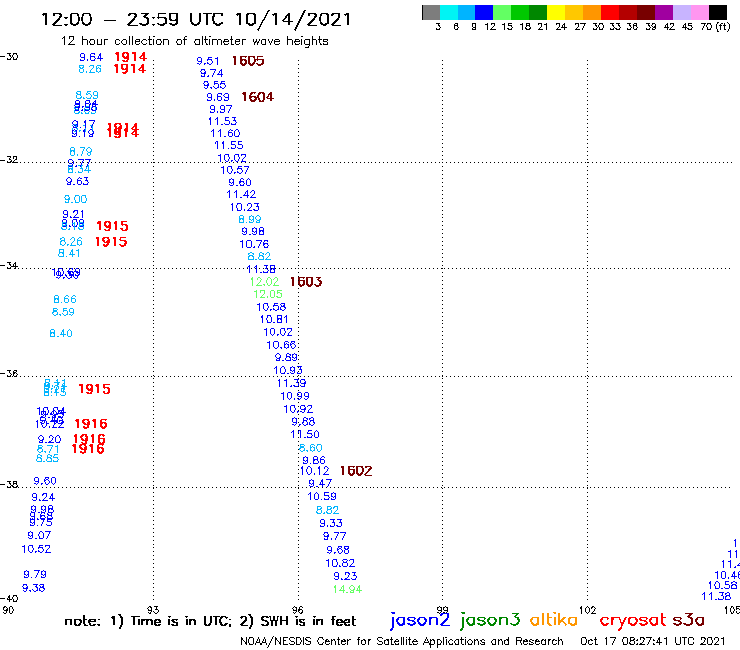740x650 pixels.
Task: Click the black swatch at the scale's end
Action: (x=718, y=12)
